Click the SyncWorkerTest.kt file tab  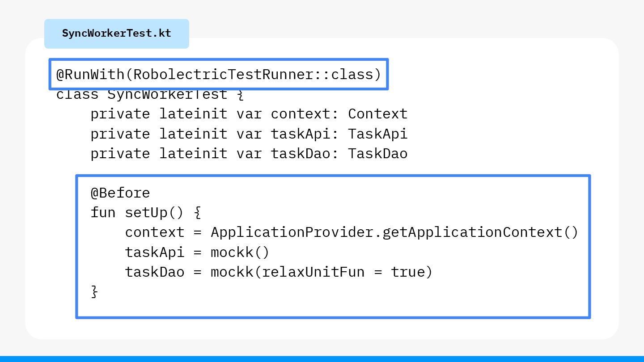117,34
